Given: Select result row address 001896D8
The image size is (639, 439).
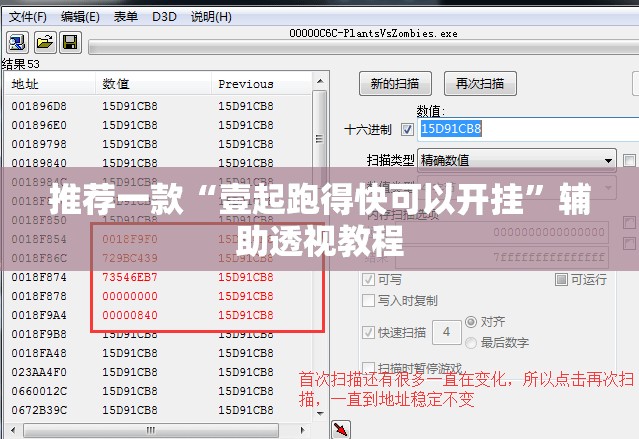Looking at the screenshot, I should (158, 106).
